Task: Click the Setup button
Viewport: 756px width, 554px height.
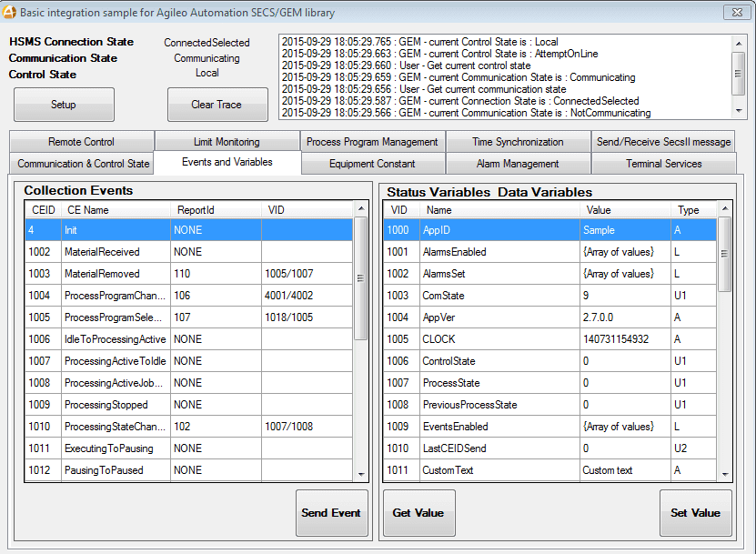Action: [64, 105]
